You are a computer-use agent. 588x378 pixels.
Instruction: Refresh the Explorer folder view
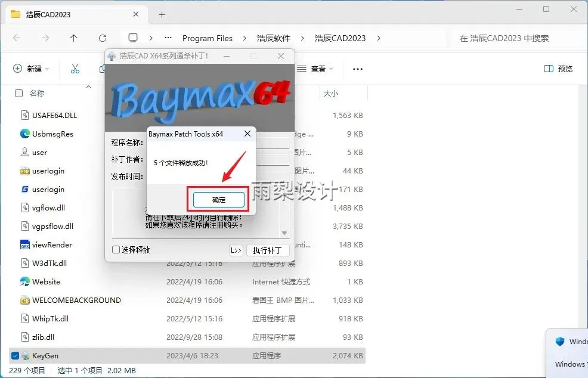[x=103, y=38]
